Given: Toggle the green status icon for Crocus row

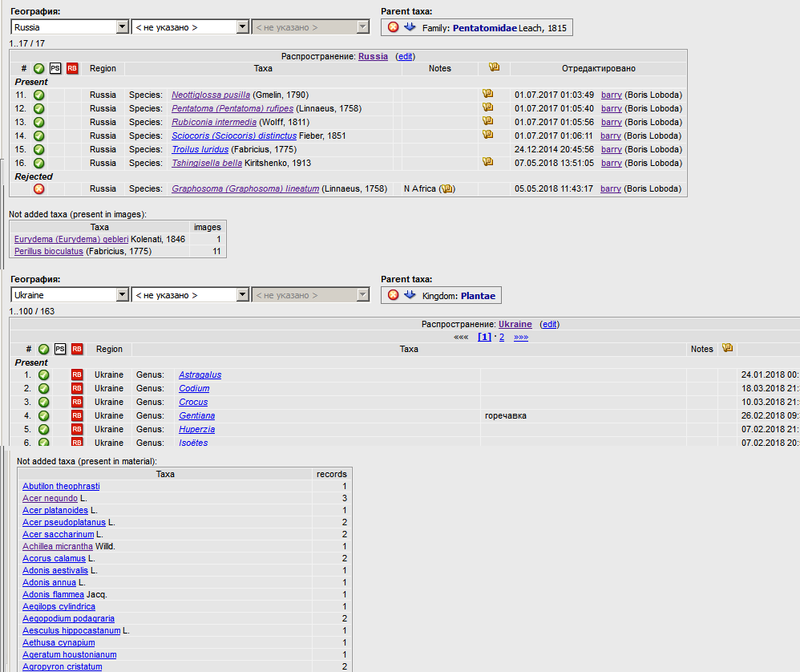Looking at the screenshot, I should pyautogui.click(x=44, y=402).
